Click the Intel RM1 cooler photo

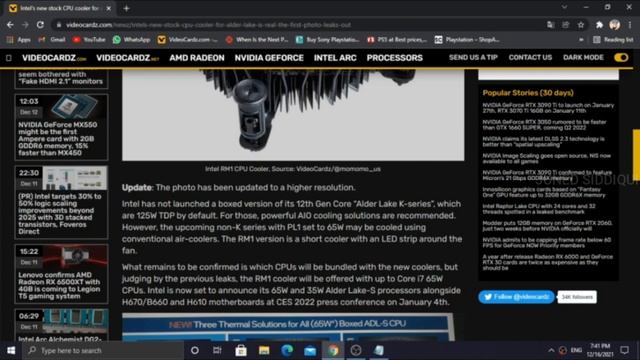tap(293, 115)
